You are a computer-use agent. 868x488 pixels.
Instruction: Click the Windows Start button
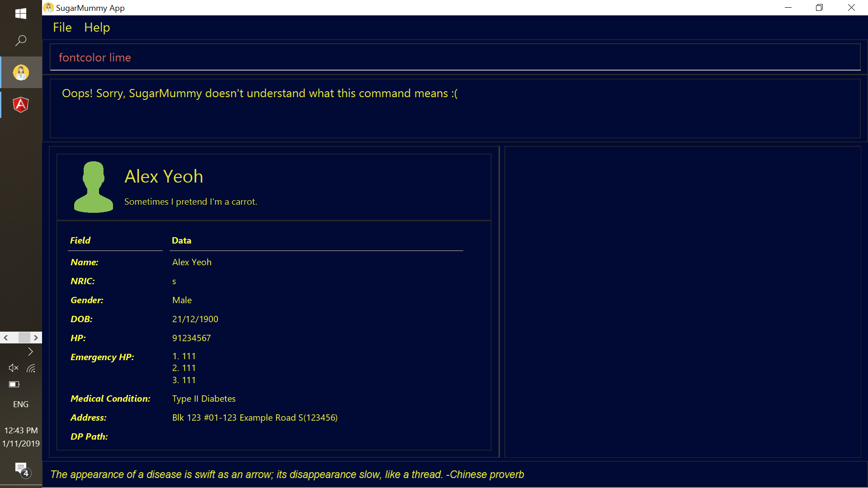pyautogui.click(x=21, y=14)
